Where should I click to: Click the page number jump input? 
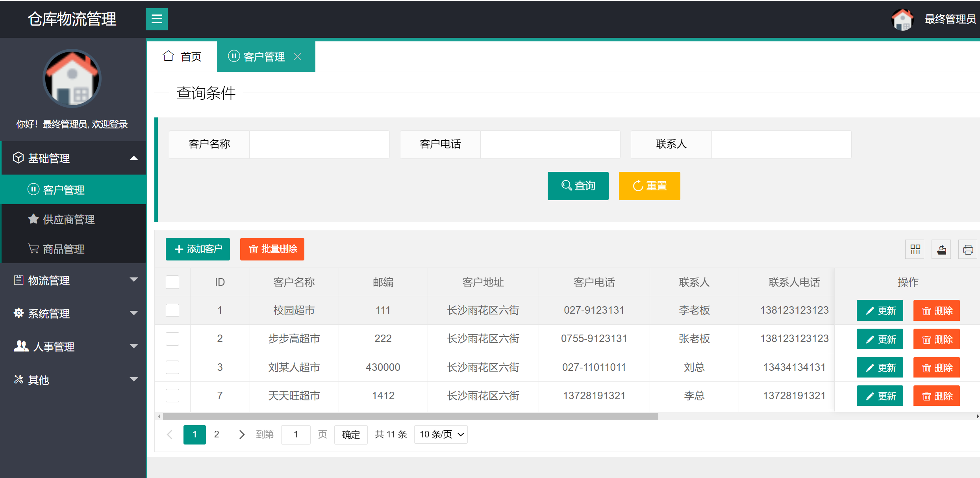296,435
